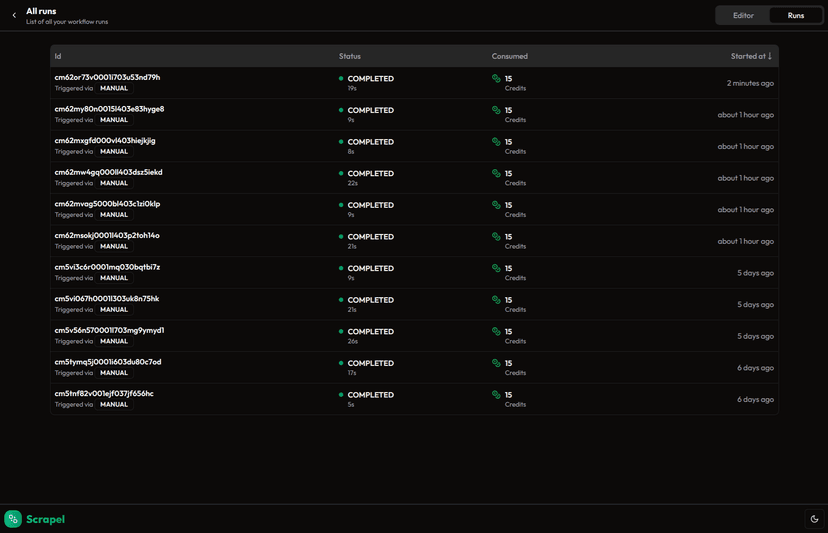This screenshot has width=828, height=533.
Task: Click credits icon for run cm62mw4gq000ll403dsz5iekd
Action: (x=496, y=173)
